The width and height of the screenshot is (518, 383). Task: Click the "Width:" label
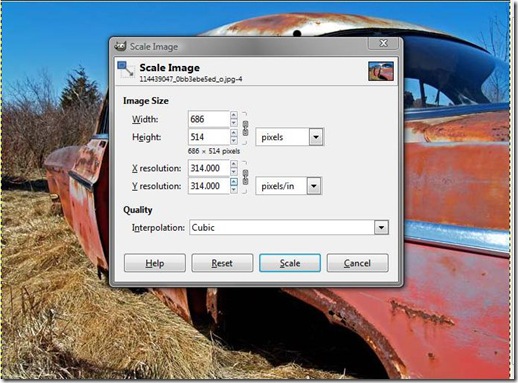coord(145,119)
